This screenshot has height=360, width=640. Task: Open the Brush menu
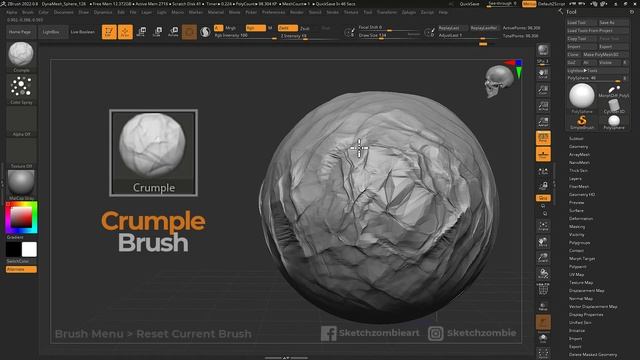pyautogui.click(x=28, y=12)
